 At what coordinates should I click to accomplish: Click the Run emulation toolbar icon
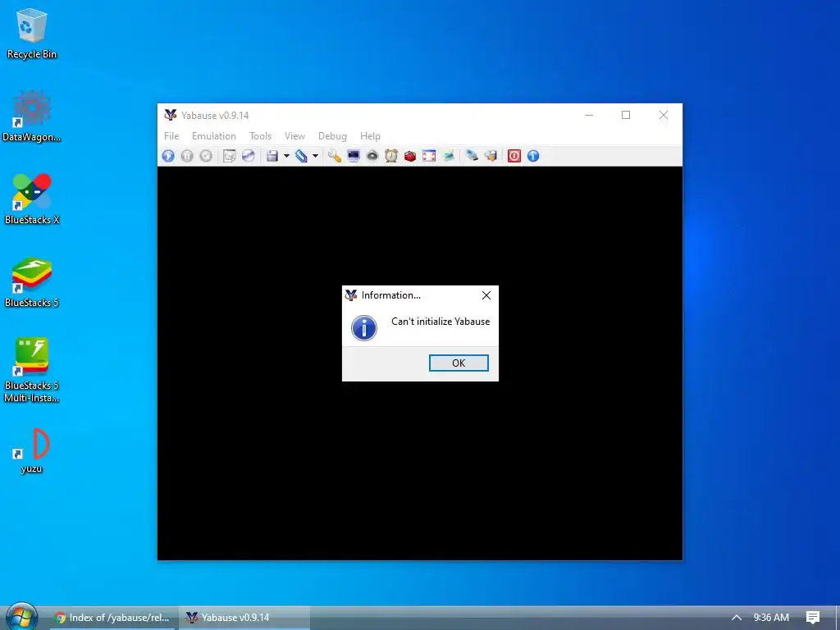tap(168, 156)
